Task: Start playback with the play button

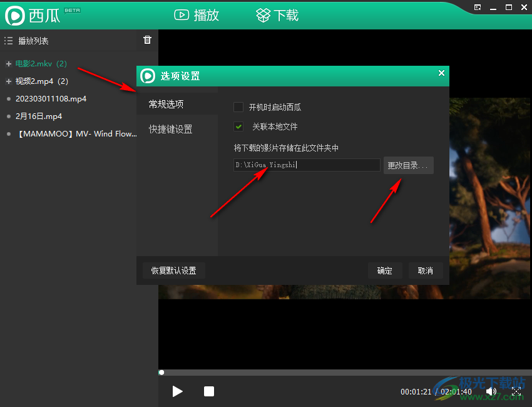Action: [x=178, y=391]
